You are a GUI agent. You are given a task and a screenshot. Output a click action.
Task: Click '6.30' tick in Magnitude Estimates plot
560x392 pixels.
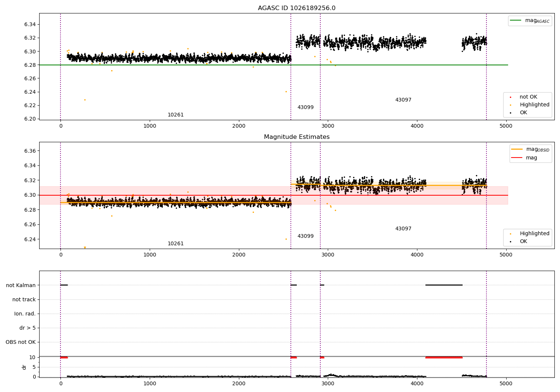tap(30, 195)
